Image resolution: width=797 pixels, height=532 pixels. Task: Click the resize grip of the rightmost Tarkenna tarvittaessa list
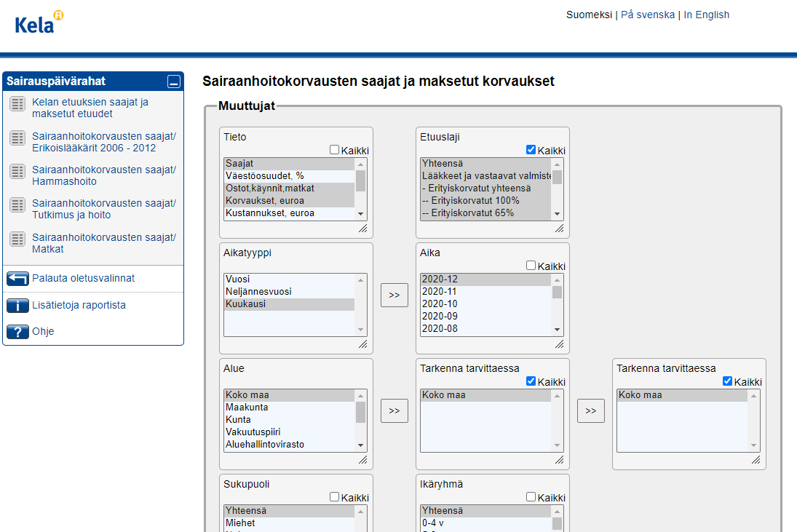pyautogui.click(x=756, y=461)
